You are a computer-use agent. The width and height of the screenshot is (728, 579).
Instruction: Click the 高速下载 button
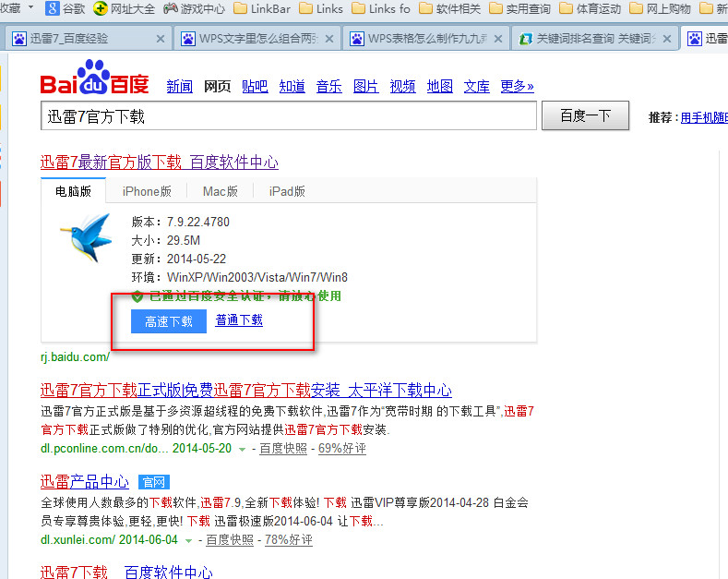(x=169, y=321)
